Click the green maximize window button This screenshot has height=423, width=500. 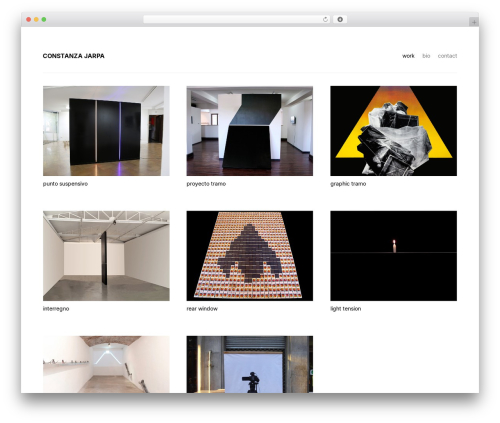[44, 20]
